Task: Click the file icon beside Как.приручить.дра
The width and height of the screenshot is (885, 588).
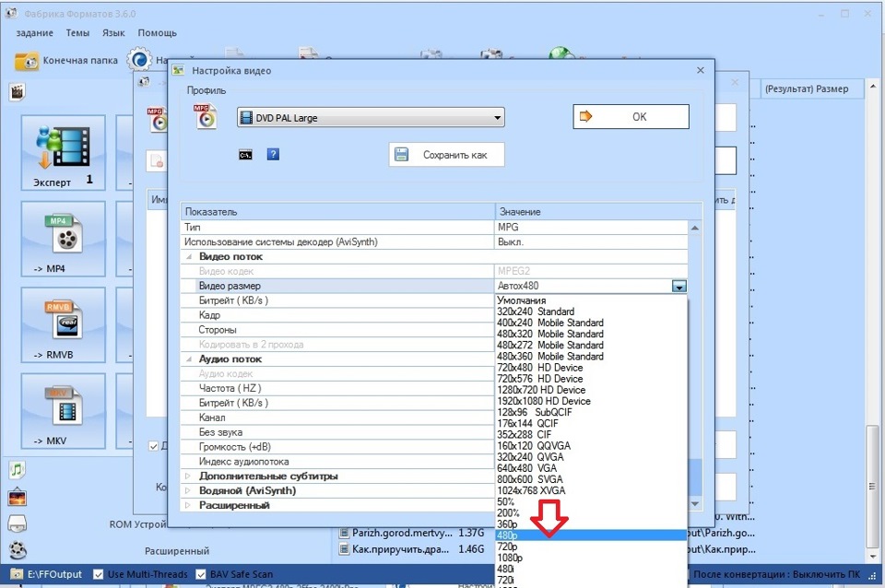Action: point(344,549)
